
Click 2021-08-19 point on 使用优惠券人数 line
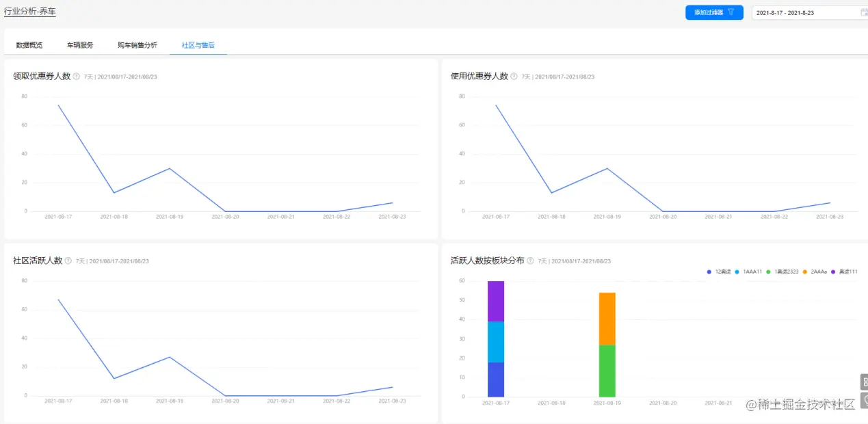pyautogui.click(x=607, y=168)
